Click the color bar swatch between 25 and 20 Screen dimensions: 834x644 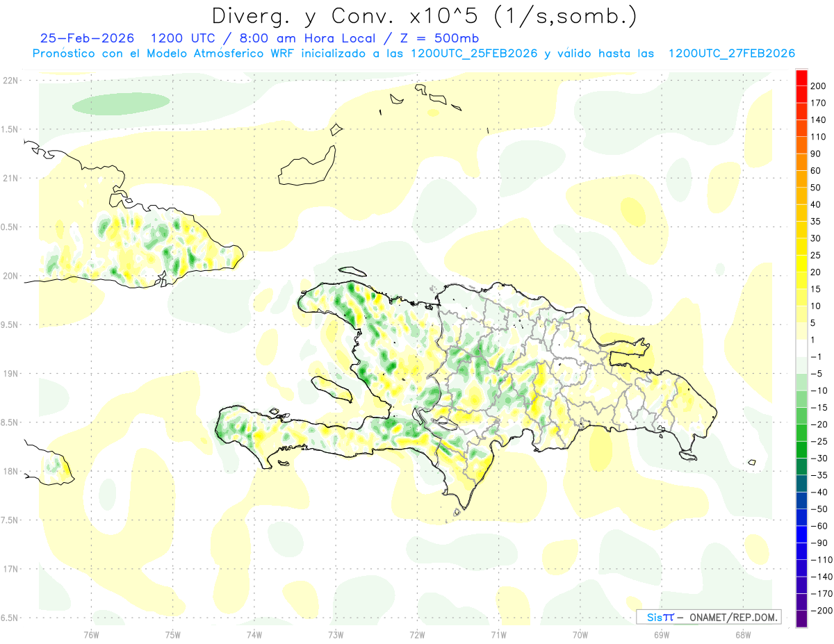801,264
